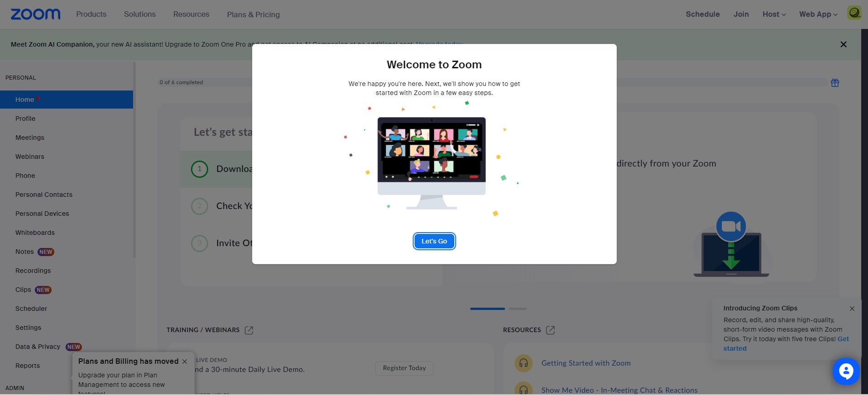Click Schedule in the top bar
Screen dimensions: 868x395
coord(703,14)
